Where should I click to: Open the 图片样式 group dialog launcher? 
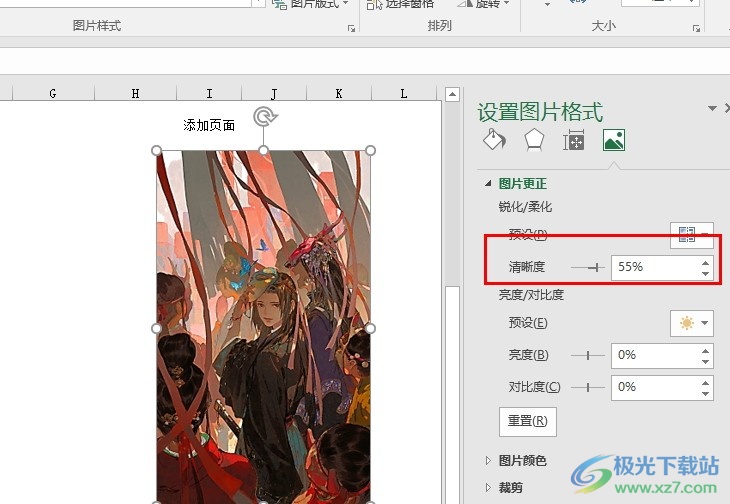pyautogui.click(x=351, y=28)
